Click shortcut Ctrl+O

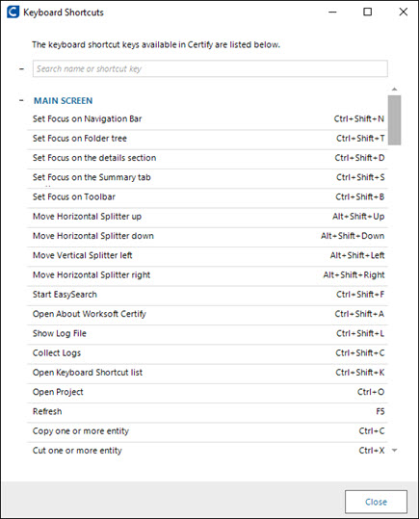tap(371, 392)
